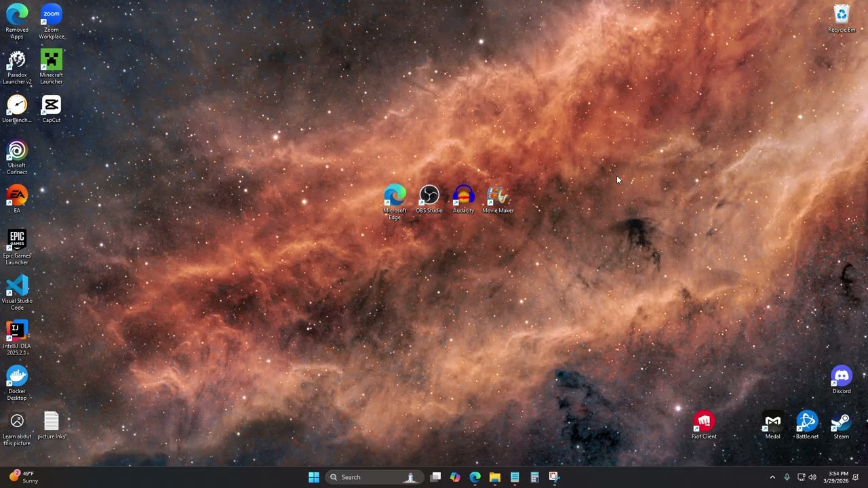Click the microphone tray icon
The image size is (868, 488).
click(x=787, y=477)
